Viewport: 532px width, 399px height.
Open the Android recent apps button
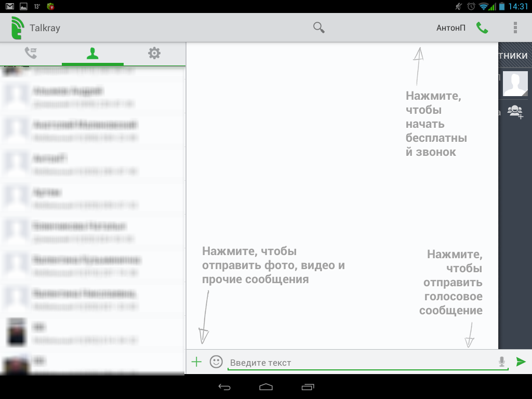308,387
